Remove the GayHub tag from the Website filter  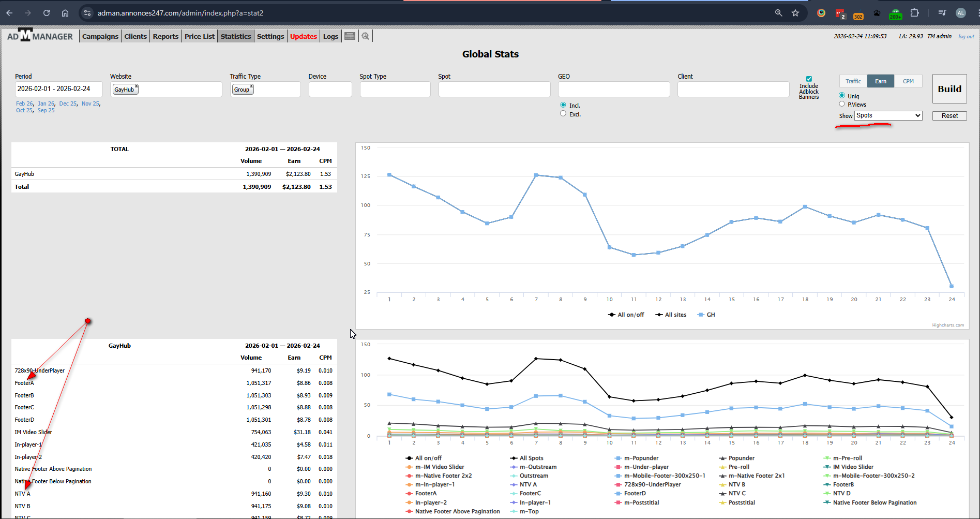click(137, 86)
